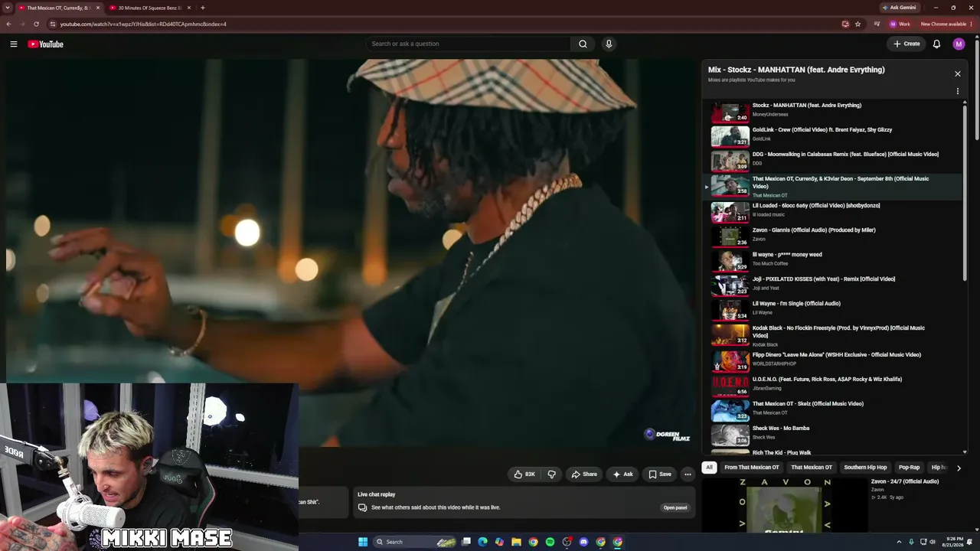
Task: Open Discord from the taskbar
Action: pyautogui.click(x=583, y=542)
